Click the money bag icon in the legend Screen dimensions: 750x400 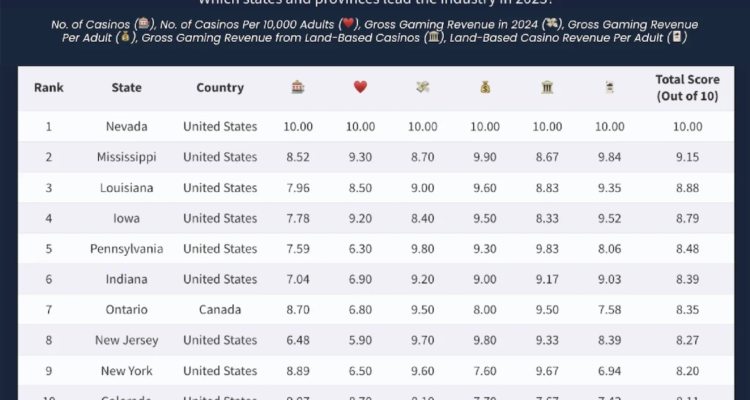126,38
